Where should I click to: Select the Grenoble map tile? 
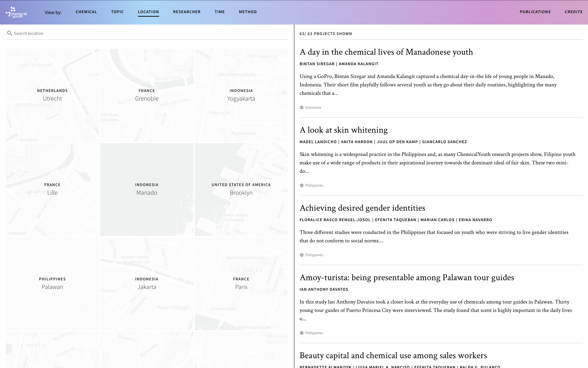click(x=147, y=95)
